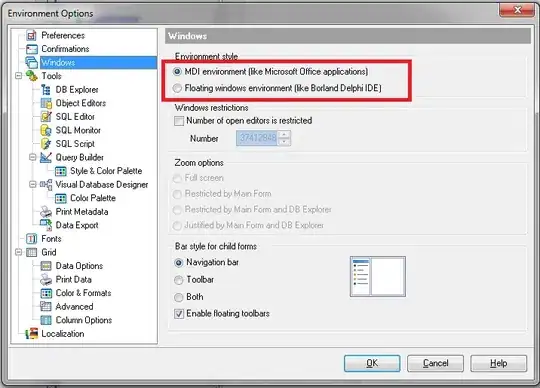540x388 pixels.
Task: Click the Color Palette icon under Visual Database Designer
Action: 61,198
